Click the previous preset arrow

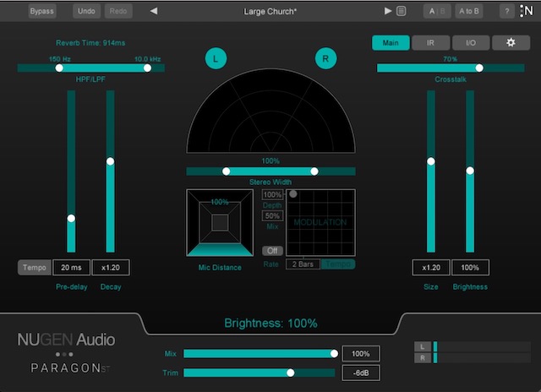(x=154, y=12)
